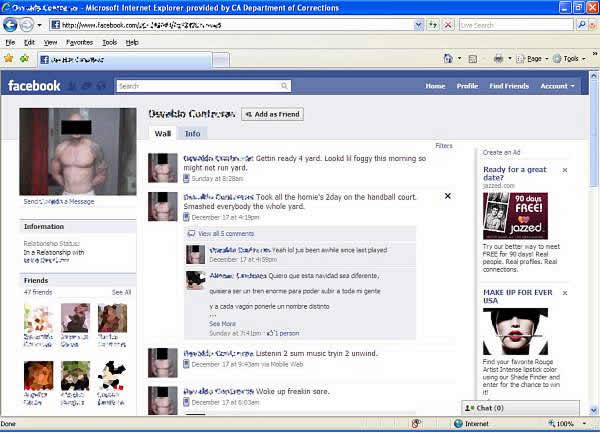Open the Profile link in header
The image size is (600, 433).
[467, 86]
